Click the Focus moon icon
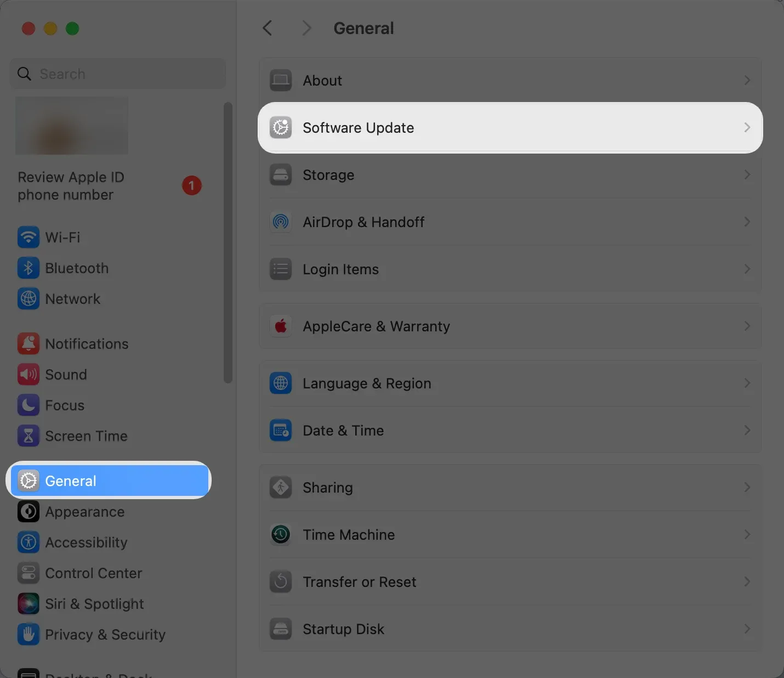The image size is (784, 678). pyautogui.click(x=29, y=405)
